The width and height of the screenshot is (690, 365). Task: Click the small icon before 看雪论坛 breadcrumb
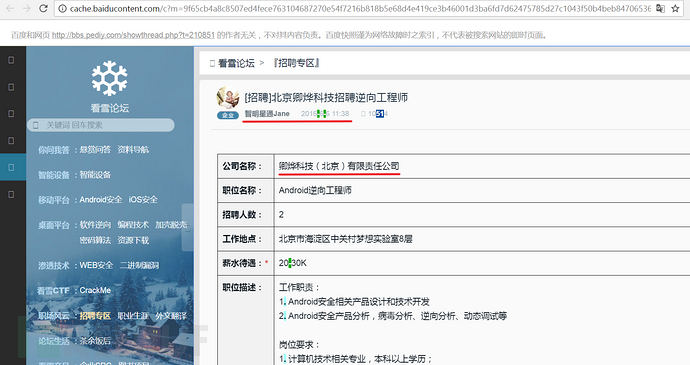click(x=212, y=63)
